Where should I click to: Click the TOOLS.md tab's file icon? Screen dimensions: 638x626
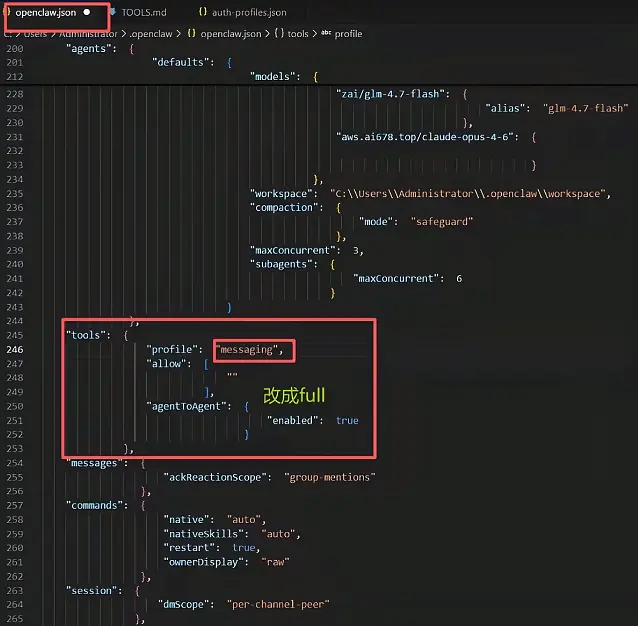[111, 12]
